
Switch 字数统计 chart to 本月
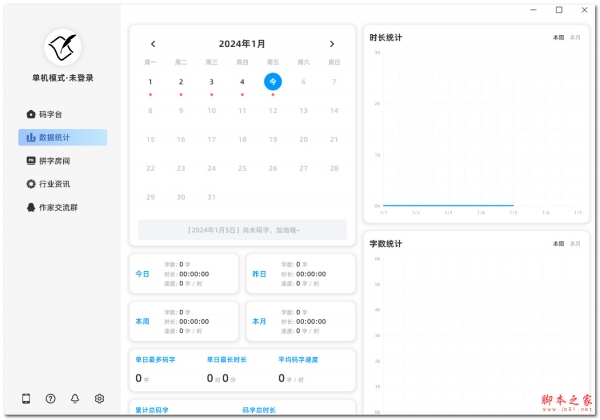pos(575,244)
